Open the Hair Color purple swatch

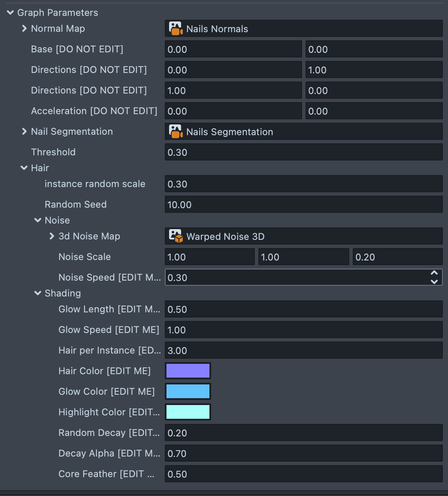point(188,371)
